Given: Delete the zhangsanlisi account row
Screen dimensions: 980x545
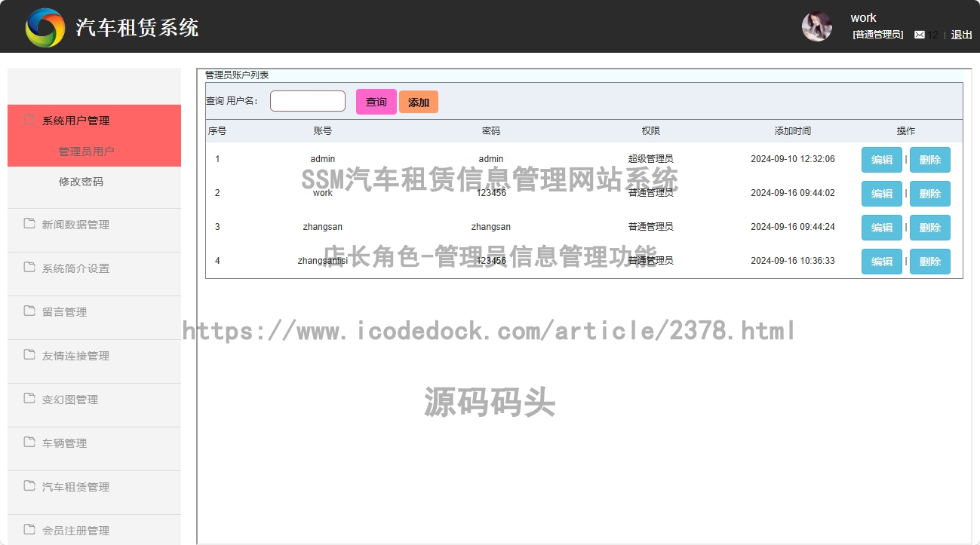Looking at the screenshot, I should [930, 262].
